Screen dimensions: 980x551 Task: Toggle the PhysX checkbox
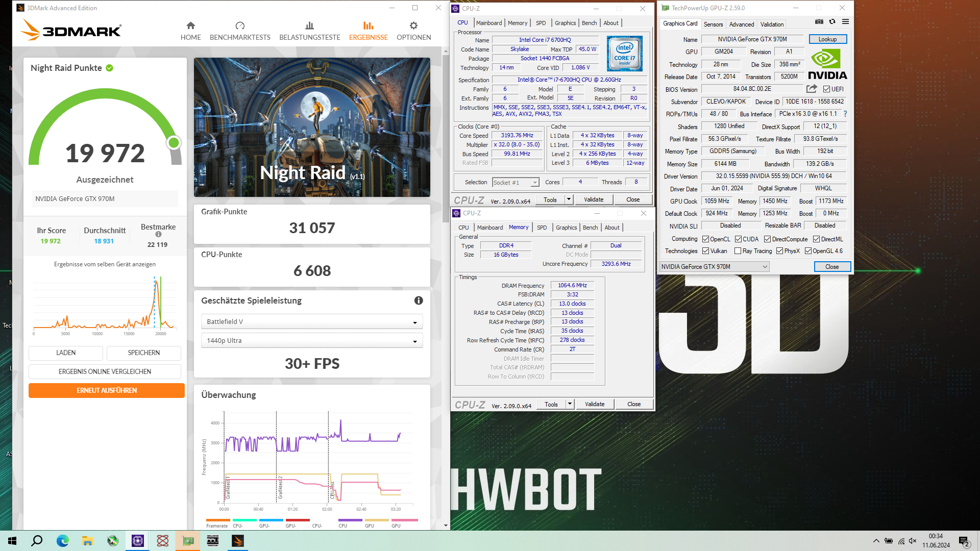779,251
